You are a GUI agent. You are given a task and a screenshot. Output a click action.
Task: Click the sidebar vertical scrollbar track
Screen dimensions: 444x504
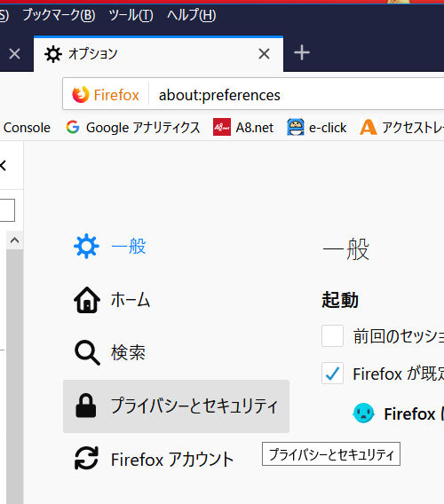[x=15, y=376]
